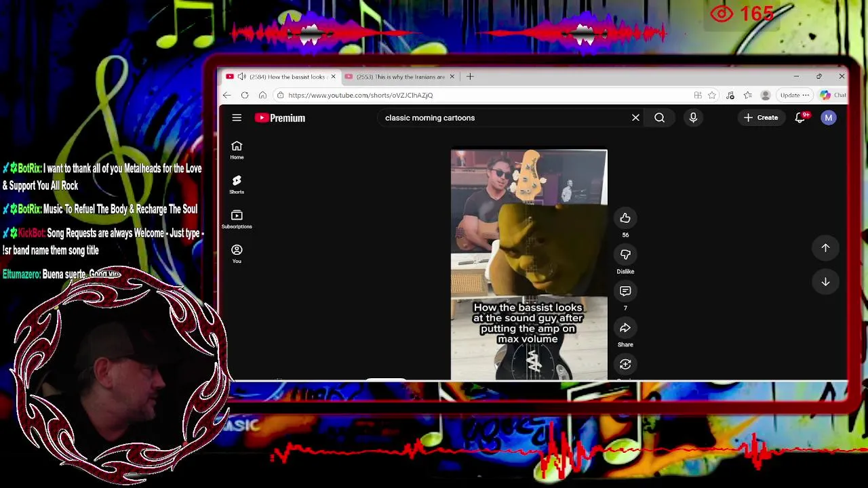The height and width of the screenshot is (488, 868).
Task: Open a new browser tab
Action: (470, 77)
